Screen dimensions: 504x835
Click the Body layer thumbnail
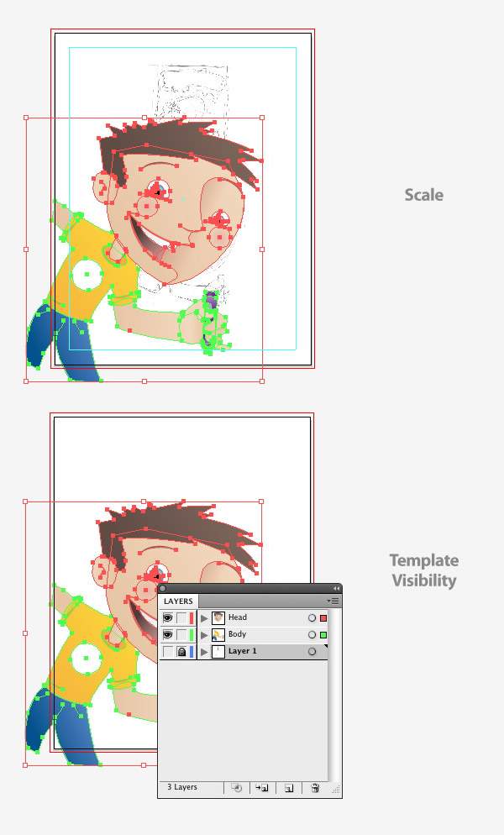(x=218, y=635)
